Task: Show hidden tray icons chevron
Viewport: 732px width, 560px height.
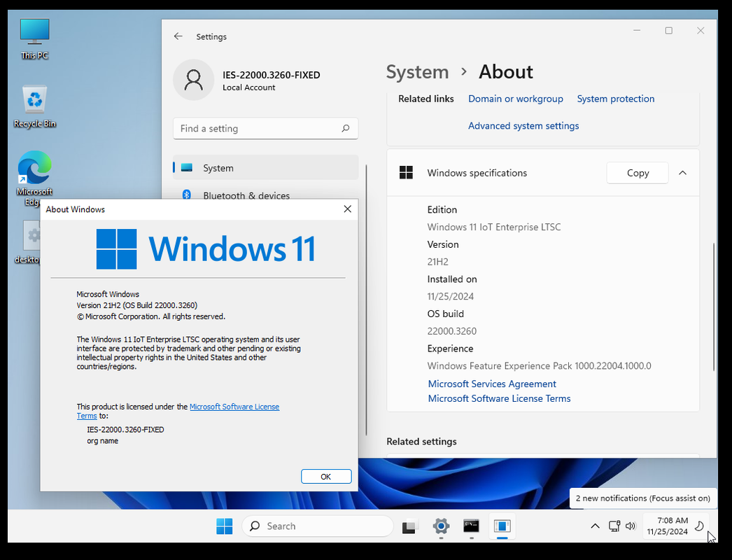Action: [x=595, y=526]
